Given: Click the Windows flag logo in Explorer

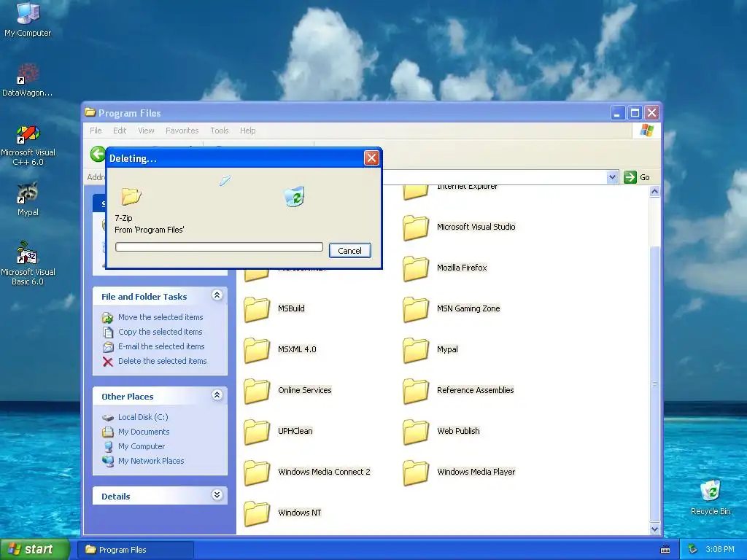Looking at the screenshot, I should coord(646,131).
